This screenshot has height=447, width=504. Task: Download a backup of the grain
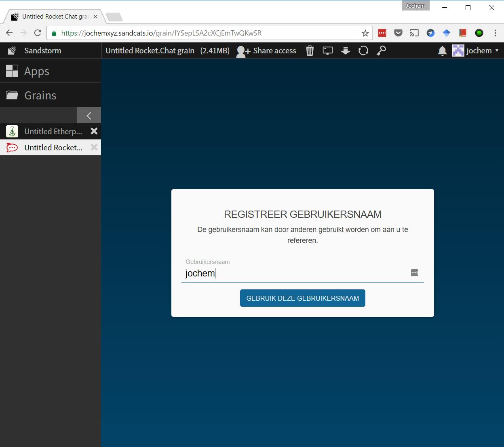(346, 51)
